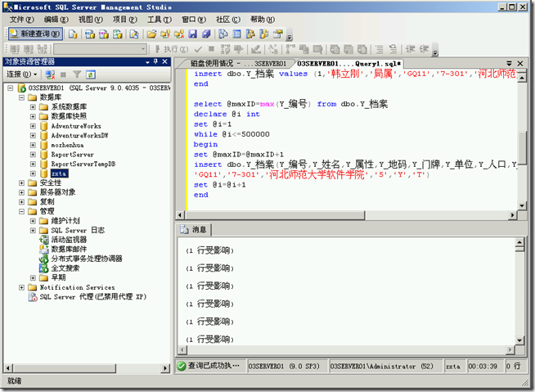Open the 编辑 edit menu

point(56,20)
